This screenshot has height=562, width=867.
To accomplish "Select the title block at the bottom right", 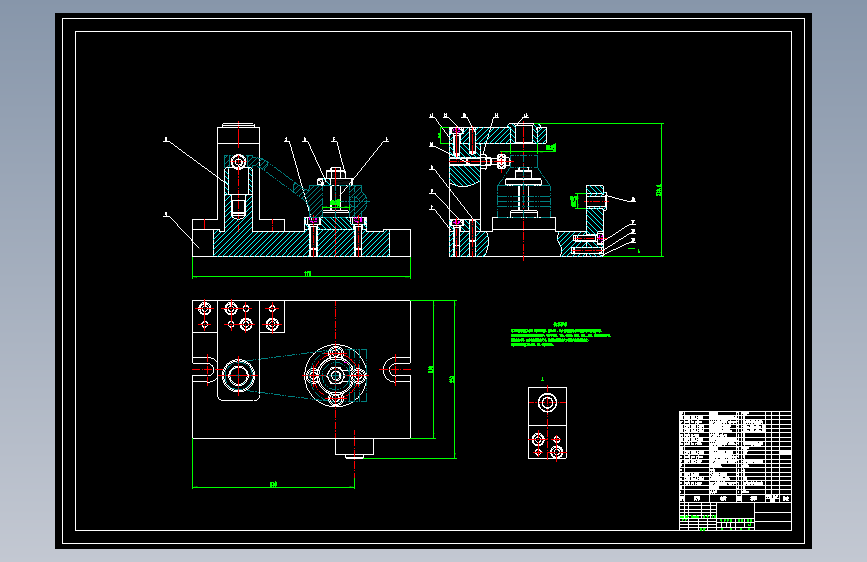I will click(735, 516).
